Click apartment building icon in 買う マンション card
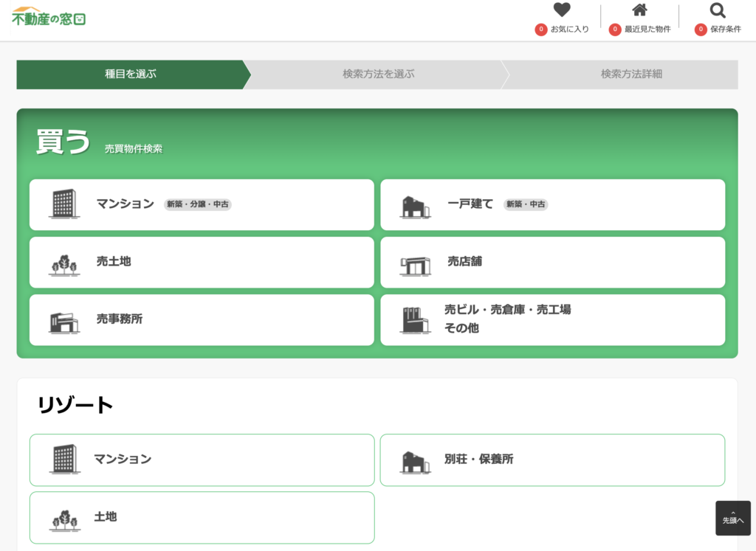This screenshot has width=756, height=551. point(64,204)
